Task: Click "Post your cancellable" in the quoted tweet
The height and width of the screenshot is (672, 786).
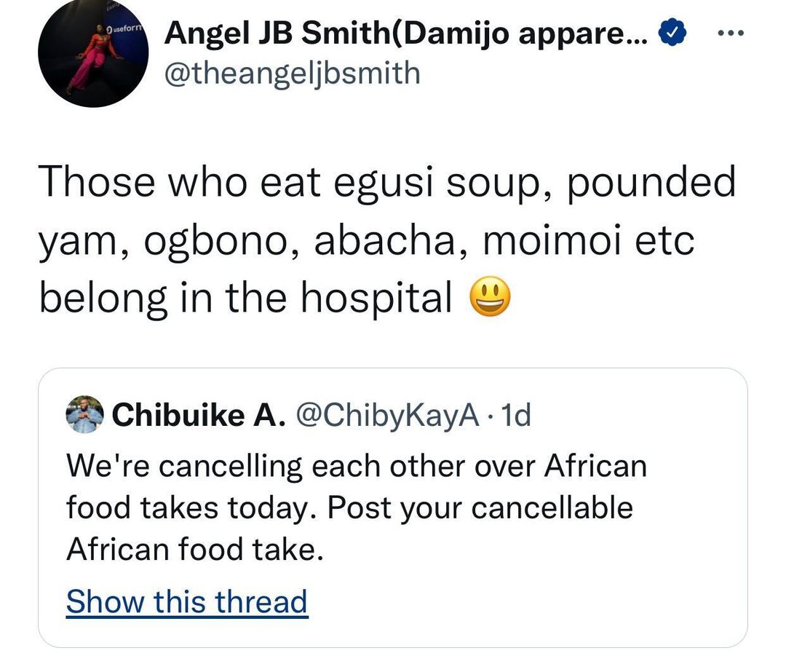Action: coord(480,507)
